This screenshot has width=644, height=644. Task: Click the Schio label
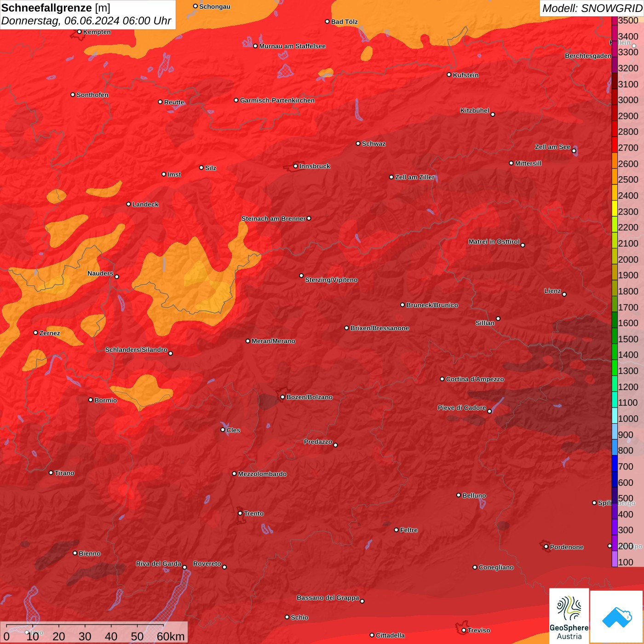pyautogui.click(x=299, y=617)
